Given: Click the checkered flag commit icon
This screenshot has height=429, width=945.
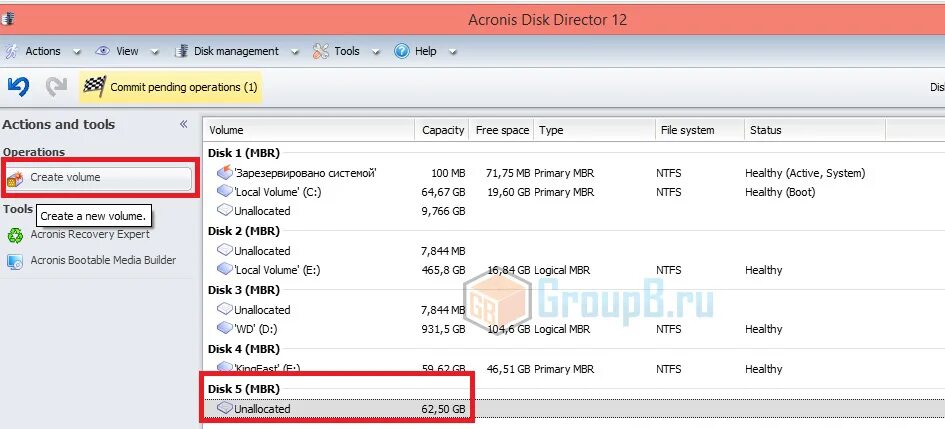Looking at the screenshot, I should click(95, 87).
